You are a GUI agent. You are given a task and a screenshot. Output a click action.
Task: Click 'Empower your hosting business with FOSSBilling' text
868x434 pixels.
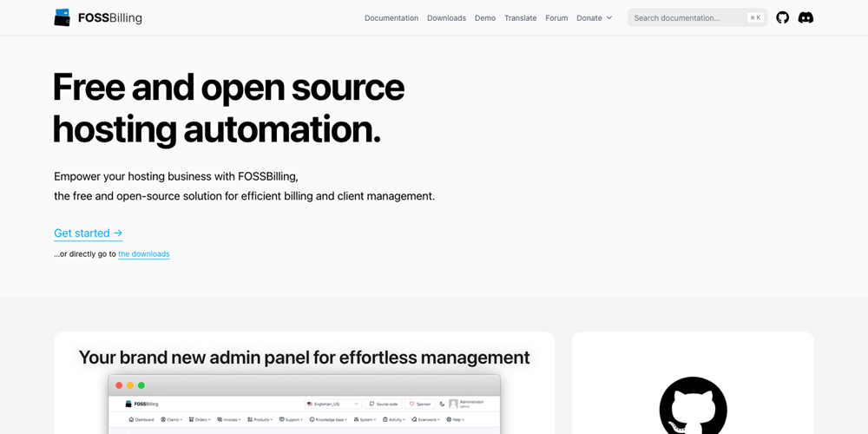(x=176, y=176)
